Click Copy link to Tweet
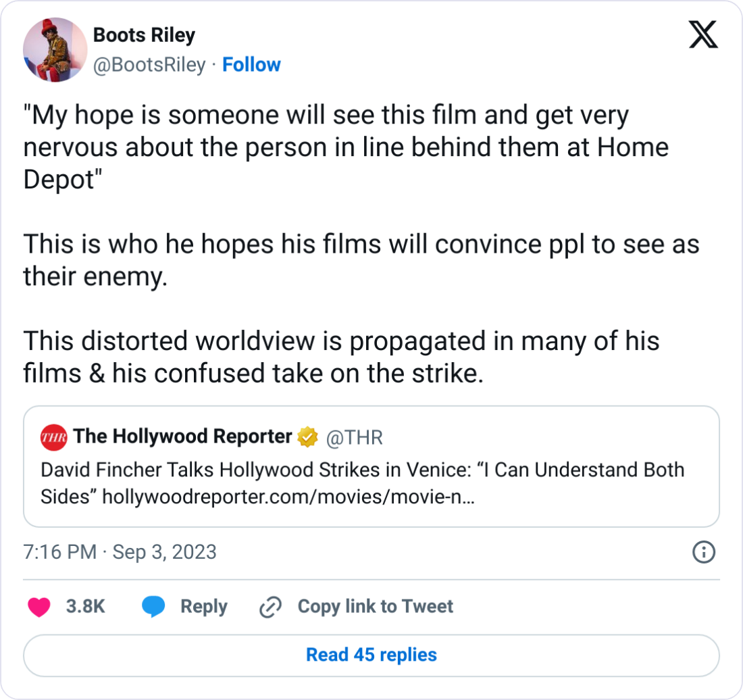Viewport: 743px width, 700px height. click(374, 606)
